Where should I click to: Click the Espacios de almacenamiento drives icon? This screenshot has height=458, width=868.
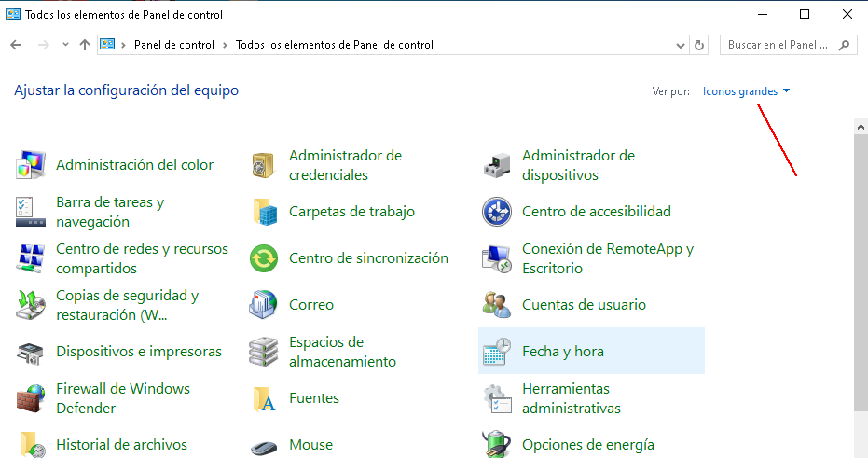point(264,351)
